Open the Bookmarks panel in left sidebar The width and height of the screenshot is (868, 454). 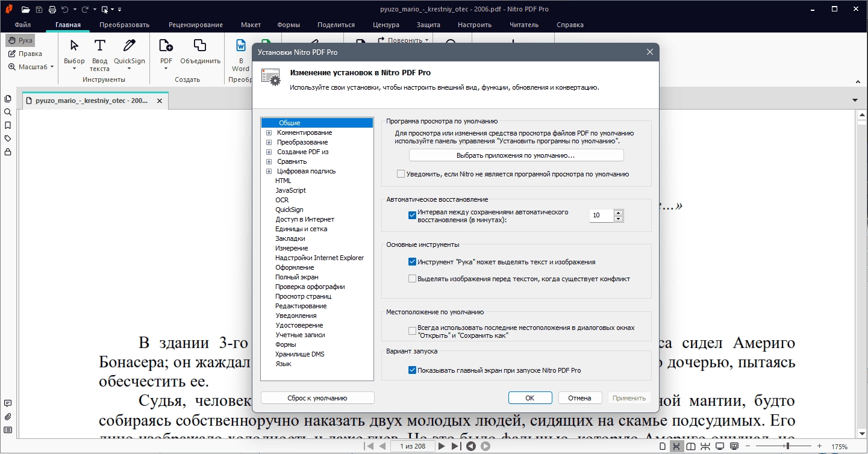[8, 125]
